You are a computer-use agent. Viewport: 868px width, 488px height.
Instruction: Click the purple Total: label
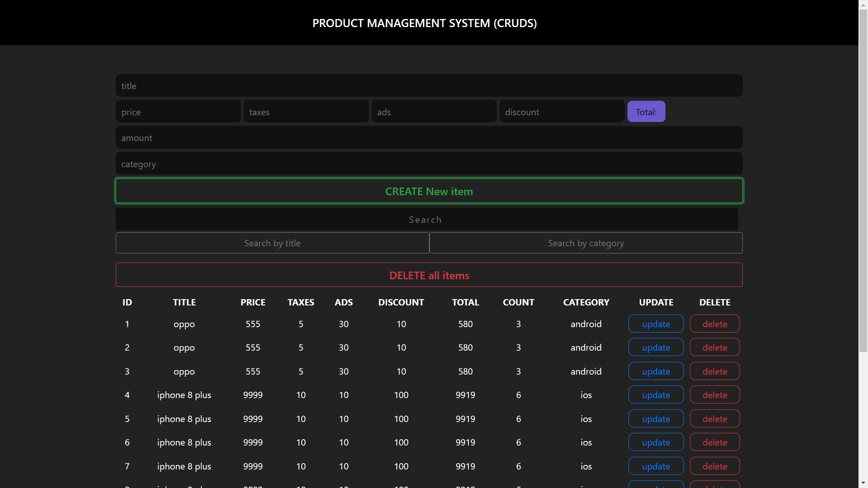[x=646, y=112]
